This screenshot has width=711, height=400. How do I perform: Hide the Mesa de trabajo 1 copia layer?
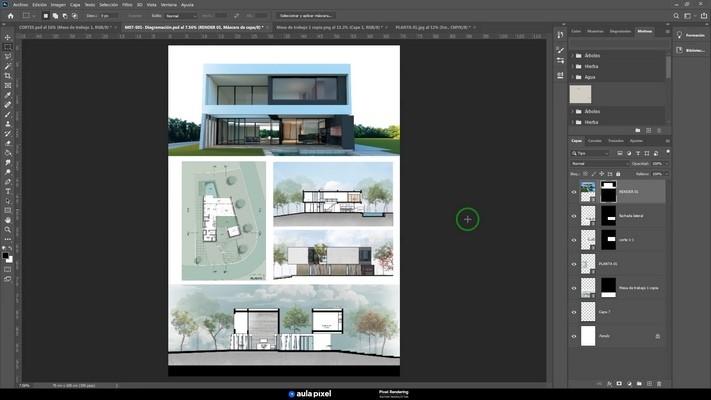[574, 288]
